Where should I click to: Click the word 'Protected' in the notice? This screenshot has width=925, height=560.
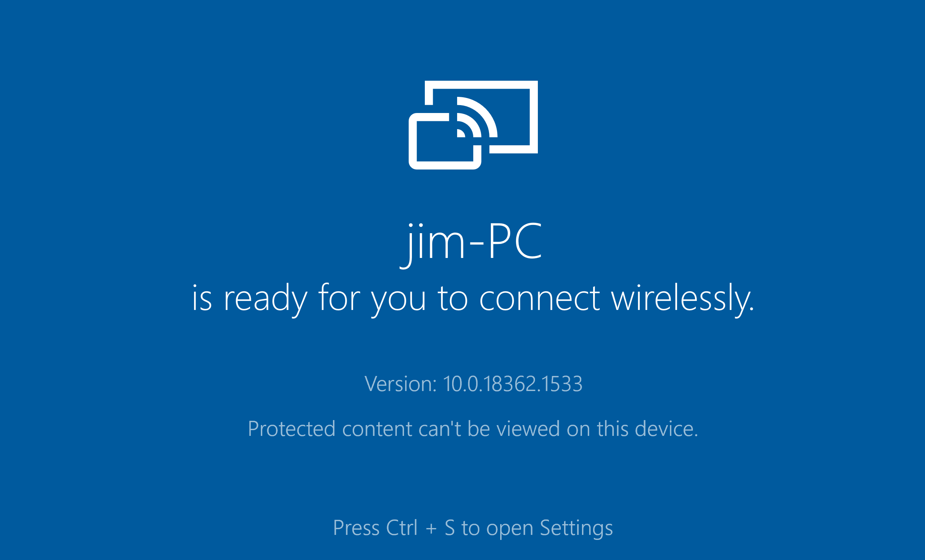coord(292,429)
